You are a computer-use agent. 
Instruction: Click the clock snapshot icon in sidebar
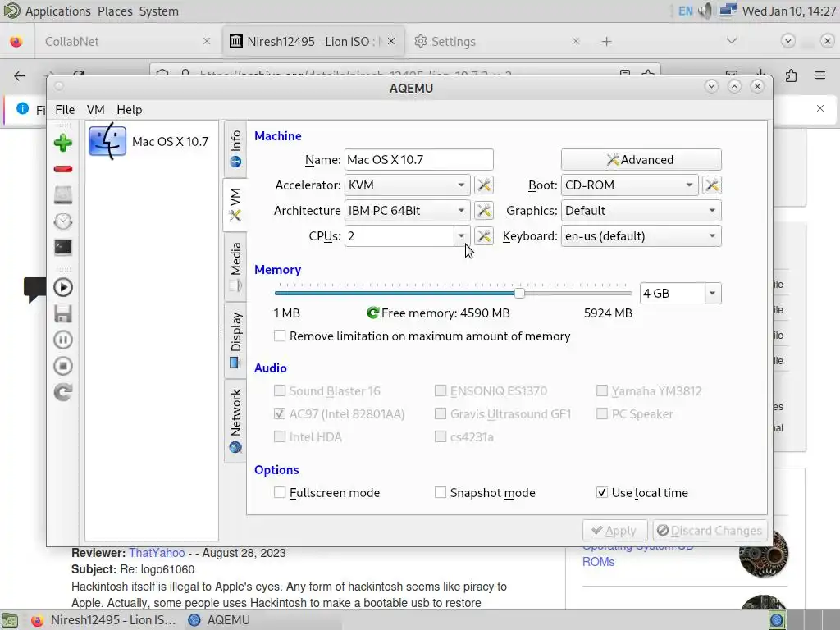62,221
